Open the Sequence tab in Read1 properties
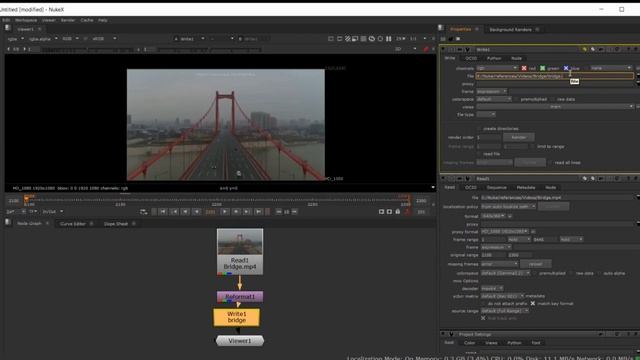Screen dimensions: 640x360 pyautogui.click(x=496, y=187)
